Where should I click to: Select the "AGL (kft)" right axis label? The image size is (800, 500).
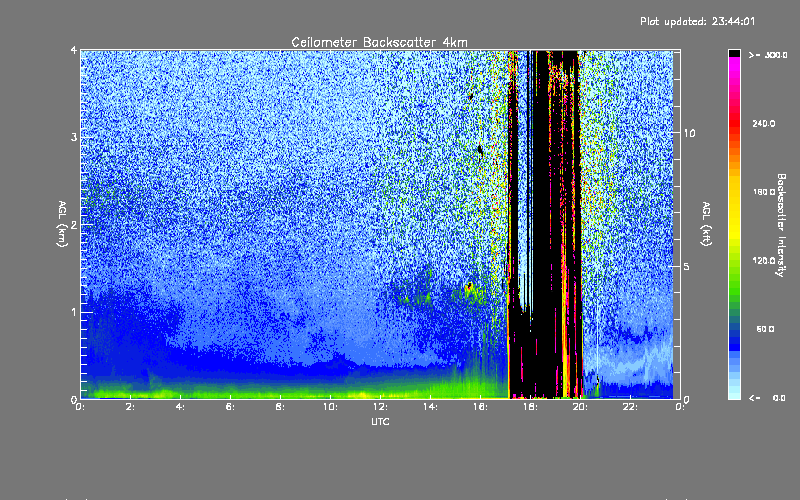(707, 224)
